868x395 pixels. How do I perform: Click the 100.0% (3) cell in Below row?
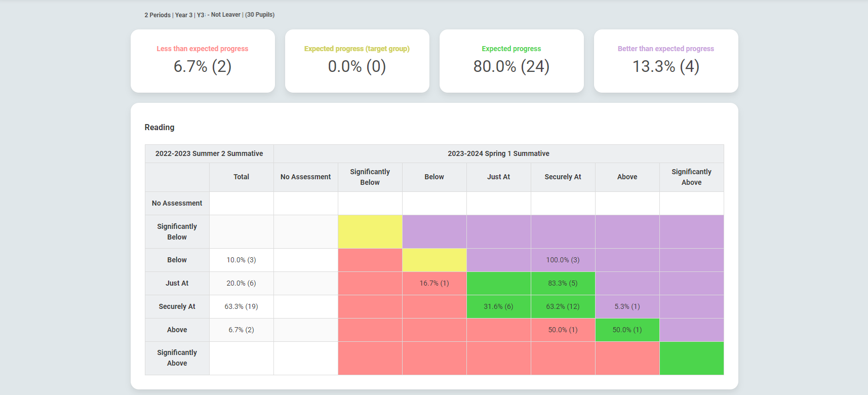click(x=563, y=260)
